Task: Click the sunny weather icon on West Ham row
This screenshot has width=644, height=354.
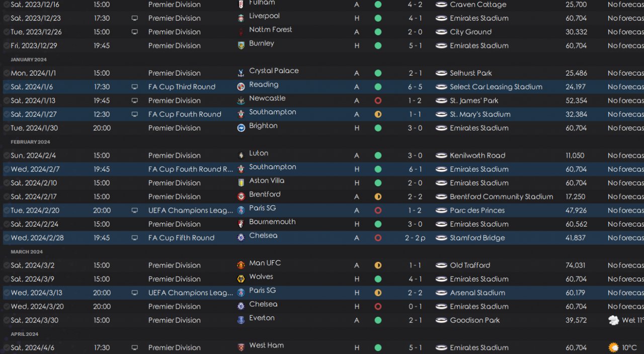Action: click(x=613, y=347)
